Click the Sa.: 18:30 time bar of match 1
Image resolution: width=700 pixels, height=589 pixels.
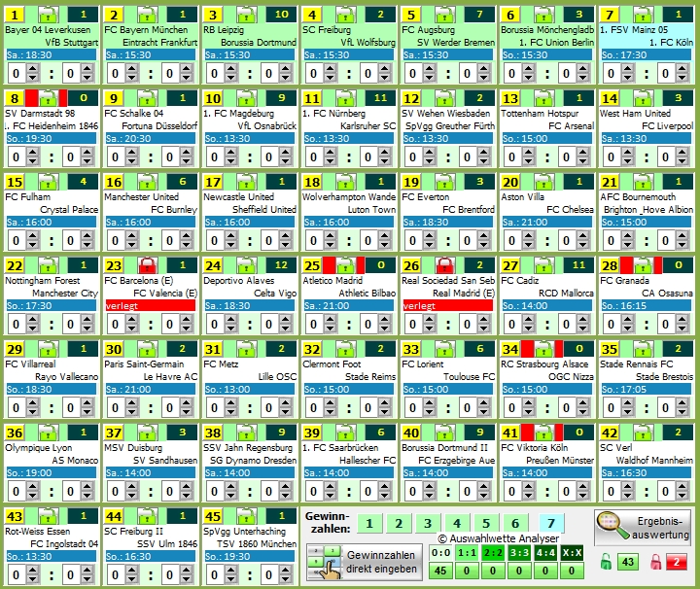click(52, 54)
